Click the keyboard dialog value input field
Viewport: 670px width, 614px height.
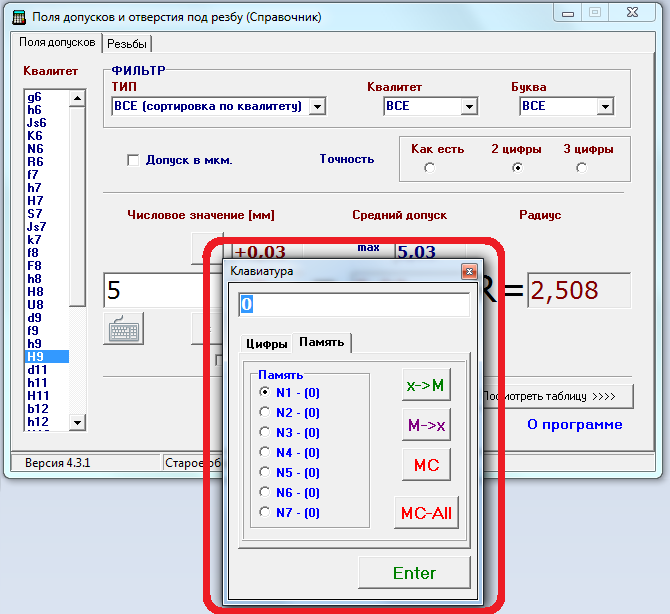pos(354,305)
